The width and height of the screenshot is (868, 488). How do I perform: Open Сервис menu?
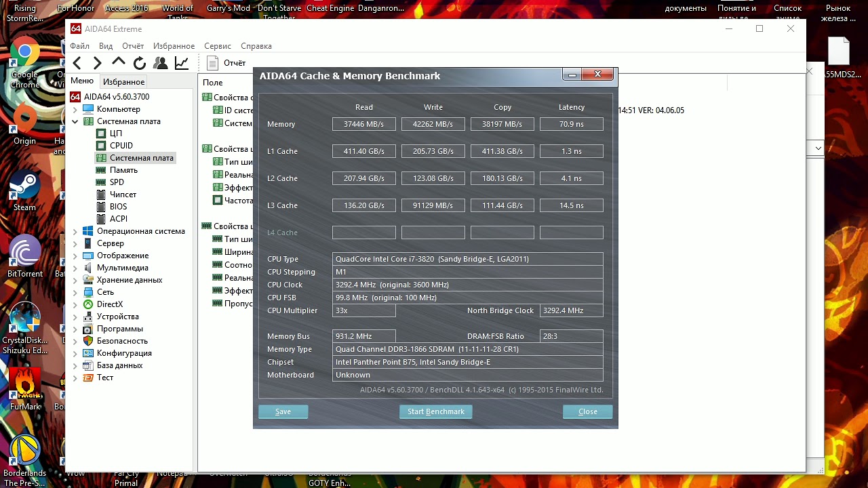coord(218,46)
